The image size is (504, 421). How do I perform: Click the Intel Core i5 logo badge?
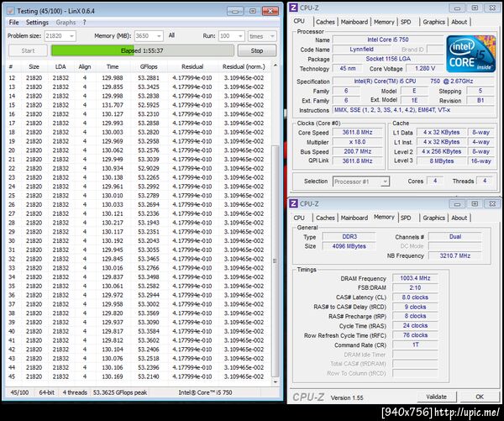(x=470, y=54)
